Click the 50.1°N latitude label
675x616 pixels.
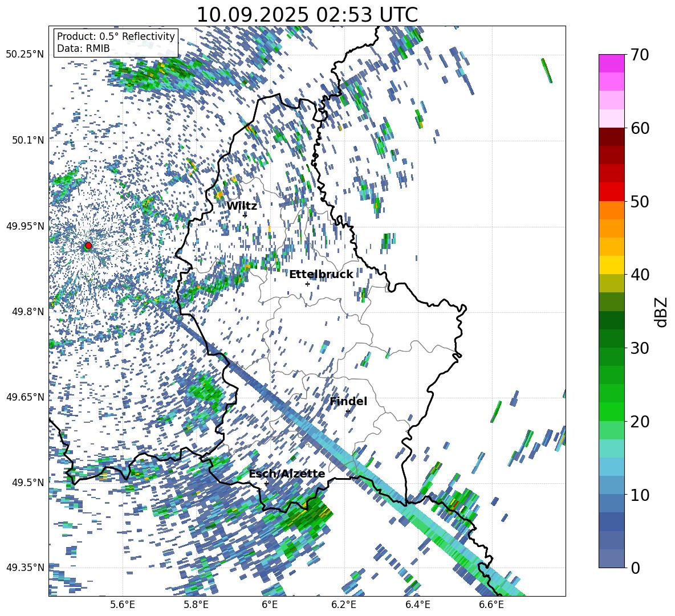click(x=27, y=140)
